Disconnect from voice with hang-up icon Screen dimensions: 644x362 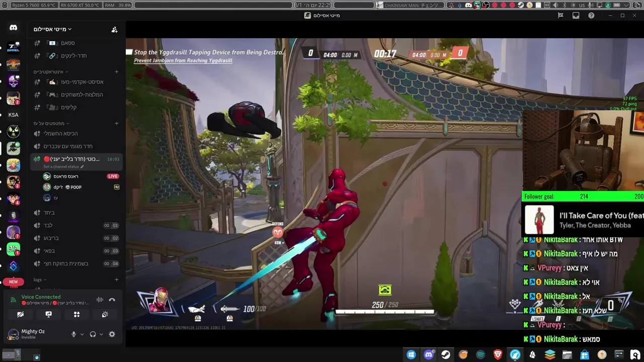click(112, 300)
